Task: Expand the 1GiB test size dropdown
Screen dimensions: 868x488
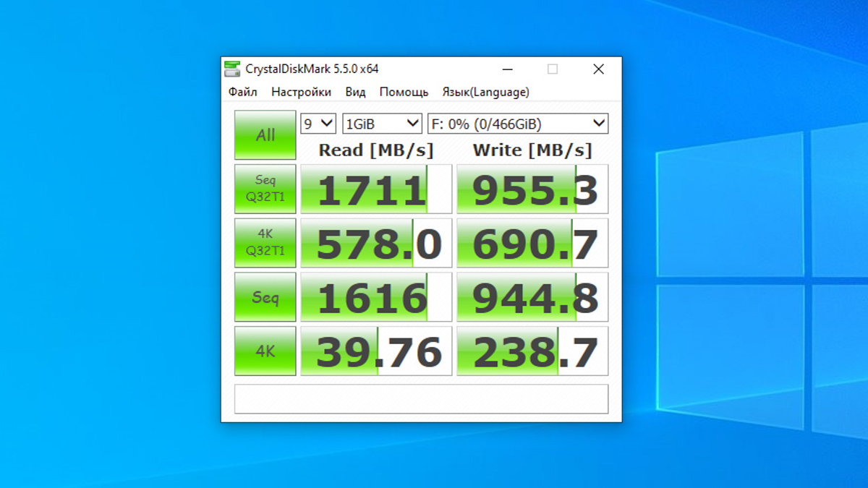Action: [x=382, y=124]
